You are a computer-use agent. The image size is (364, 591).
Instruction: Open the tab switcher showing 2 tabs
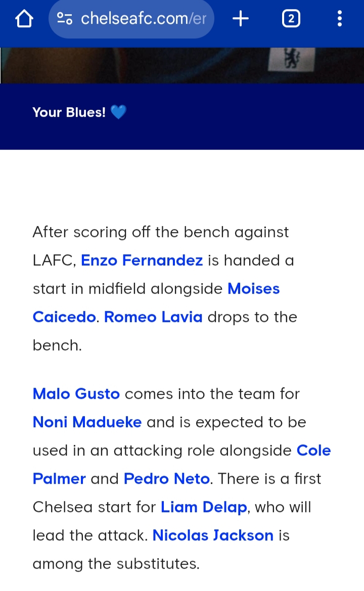(291, 19)
